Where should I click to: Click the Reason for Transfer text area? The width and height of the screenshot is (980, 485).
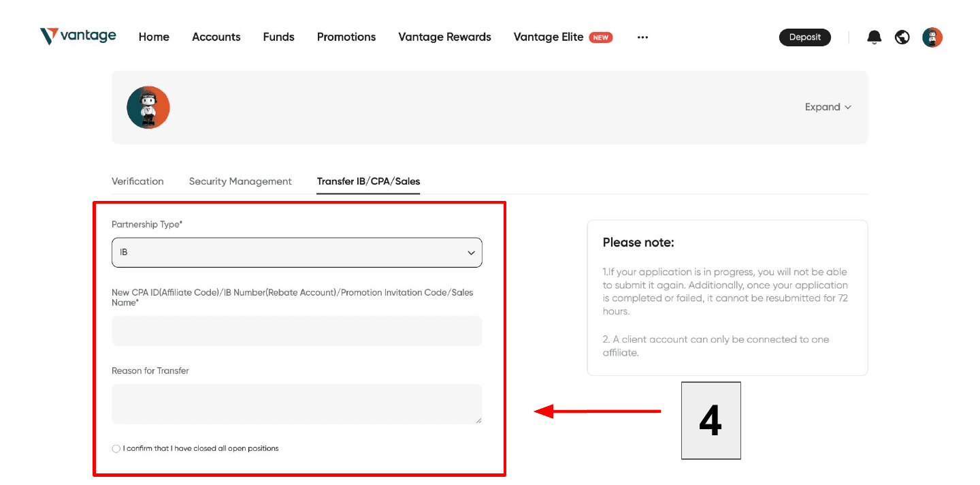pyautogui.click(x=297, y=404)
